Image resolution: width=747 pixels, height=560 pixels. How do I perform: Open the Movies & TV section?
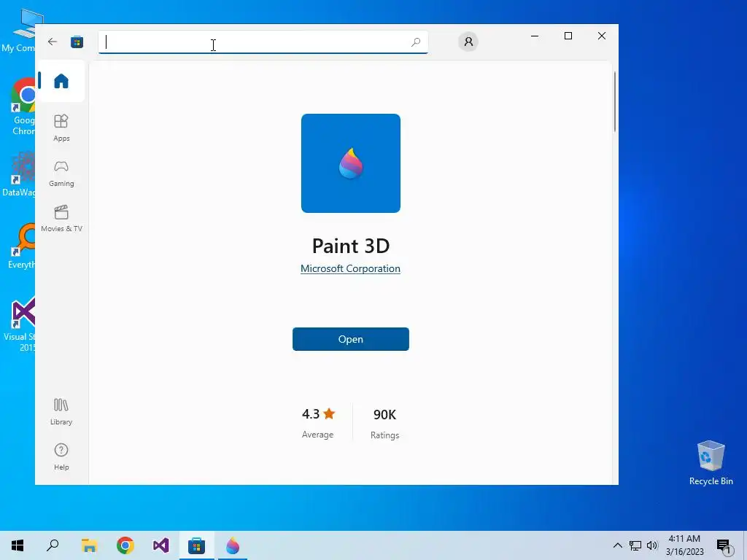pyautogui.click(x=61, y=218)
